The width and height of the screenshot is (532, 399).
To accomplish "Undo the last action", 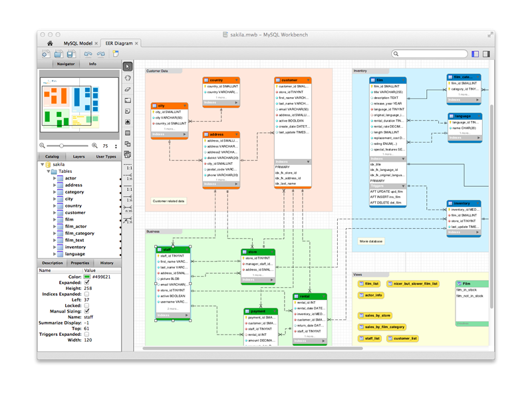I will pos(88,54).
